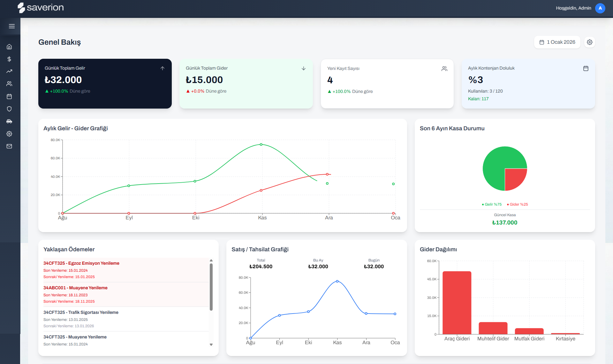Image resolution: width=613 pixels, height=364 pixels.
Task: Open the calendar icon in sidebar
Action: 9,96
